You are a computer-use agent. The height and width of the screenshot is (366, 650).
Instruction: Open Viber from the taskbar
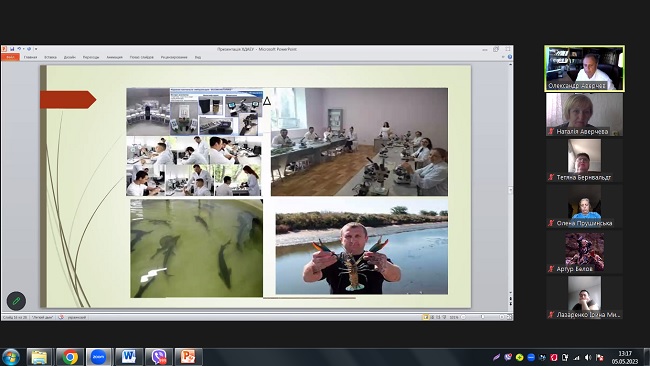tap(159, 356)
